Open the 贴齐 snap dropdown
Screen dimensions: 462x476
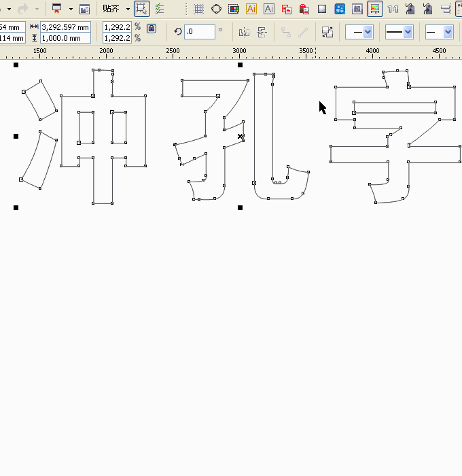tap(115, 9)
